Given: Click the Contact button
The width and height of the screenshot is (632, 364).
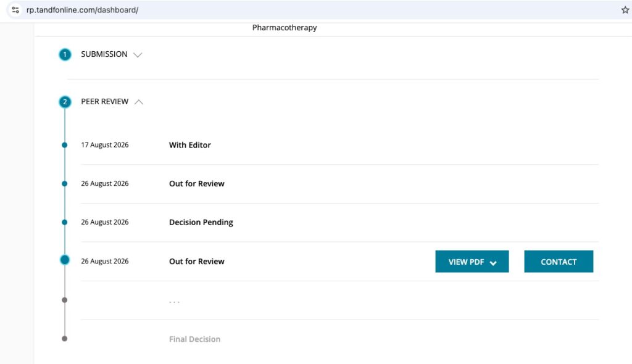Looking at the screenshot, I should point(559,262).
